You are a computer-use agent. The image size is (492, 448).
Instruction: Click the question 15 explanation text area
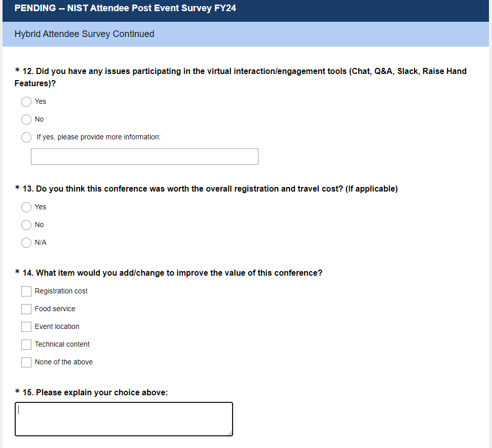tap(124, 419)
